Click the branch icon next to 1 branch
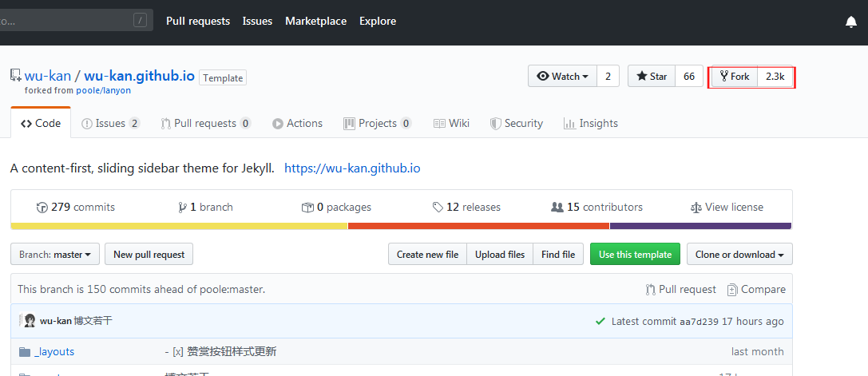Image resolution: width=868 pixels, height=376 pixels. click(182, 207)
